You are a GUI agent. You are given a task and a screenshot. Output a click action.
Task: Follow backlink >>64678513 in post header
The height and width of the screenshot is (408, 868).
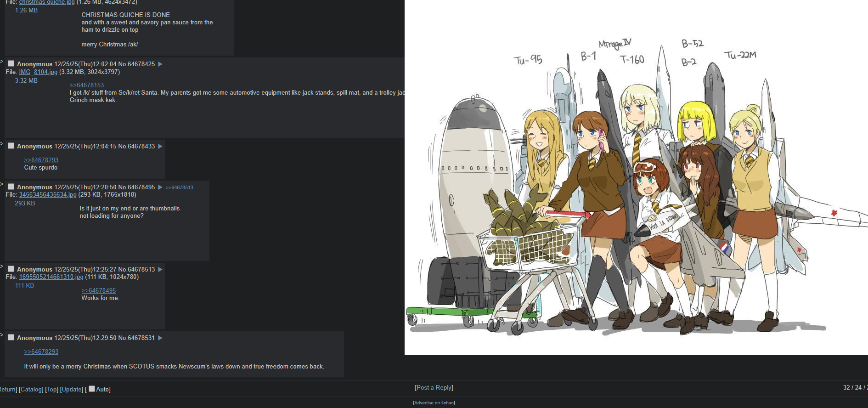click(180, 187)
